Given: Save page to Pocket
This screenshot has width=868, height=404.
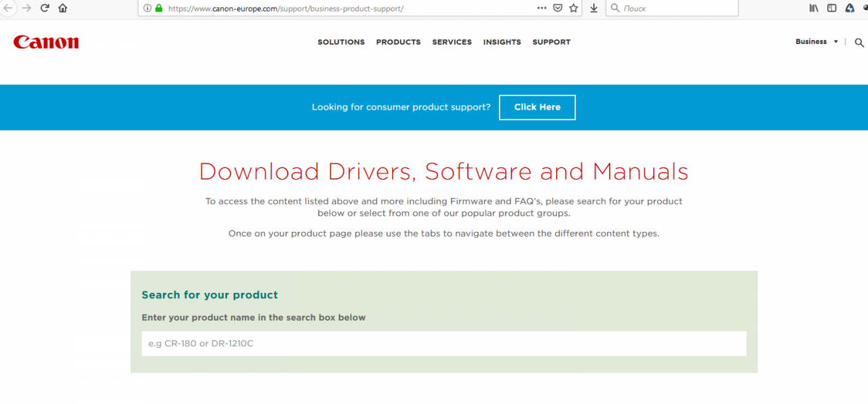Looking at the screenshot, I should (x=557, y=8).
